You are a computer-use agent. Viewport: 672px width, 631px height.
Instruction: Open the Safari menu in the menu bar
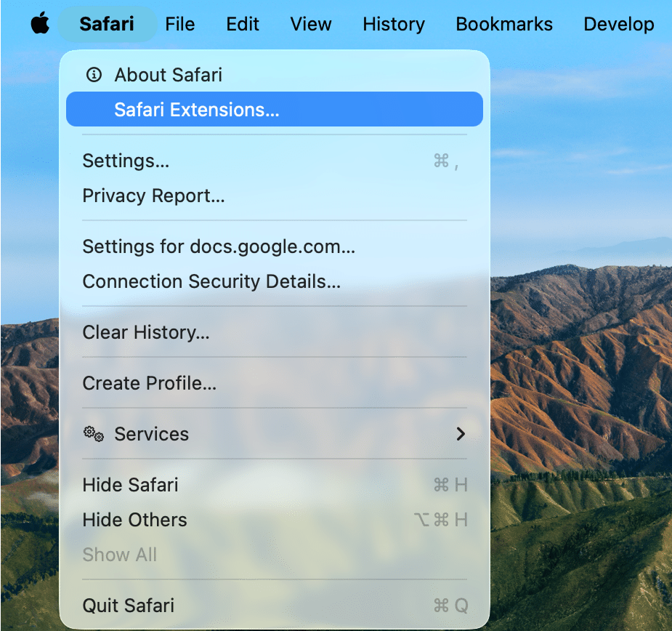point(107,24)
